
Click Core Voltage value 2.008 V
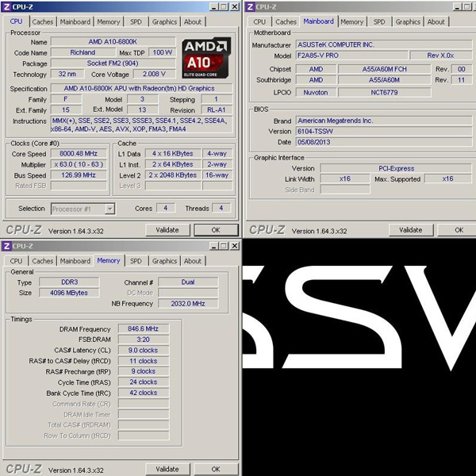154,74
